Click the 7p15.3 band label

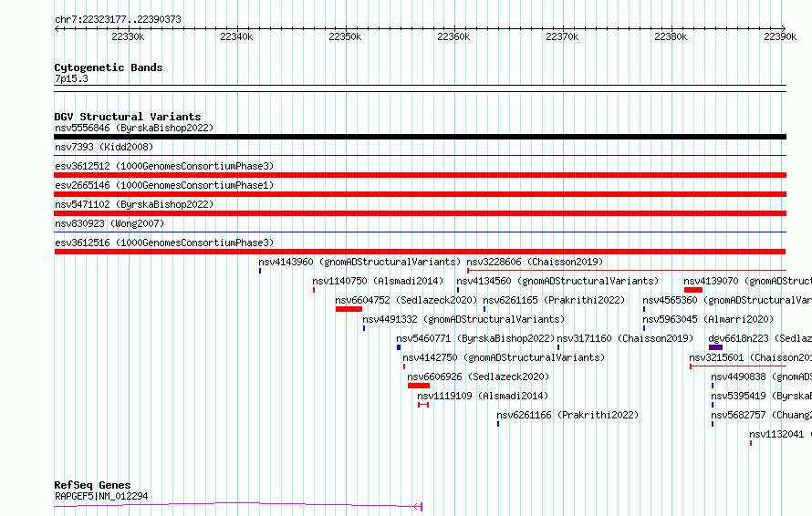click(71, 78)
